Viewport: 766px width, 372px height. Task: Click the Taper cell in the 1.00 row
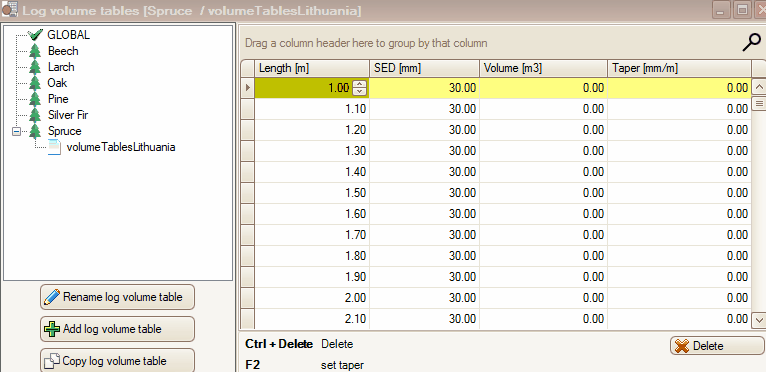680,88
